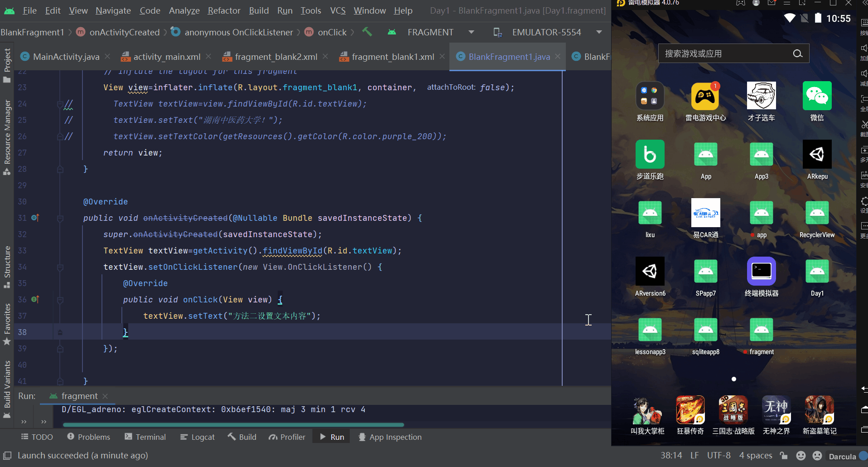Screen dimensions: 868x467
Task: Toggle the read-only lock icon in status bar
Action: (784, 456)
